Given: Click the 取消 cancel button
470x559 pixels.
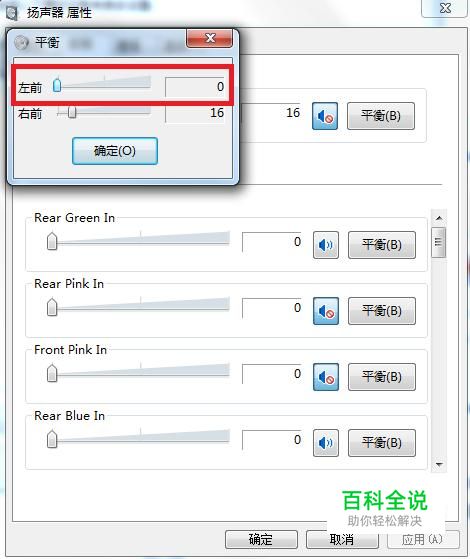Looking at the screenshot, I should (342, 539).
